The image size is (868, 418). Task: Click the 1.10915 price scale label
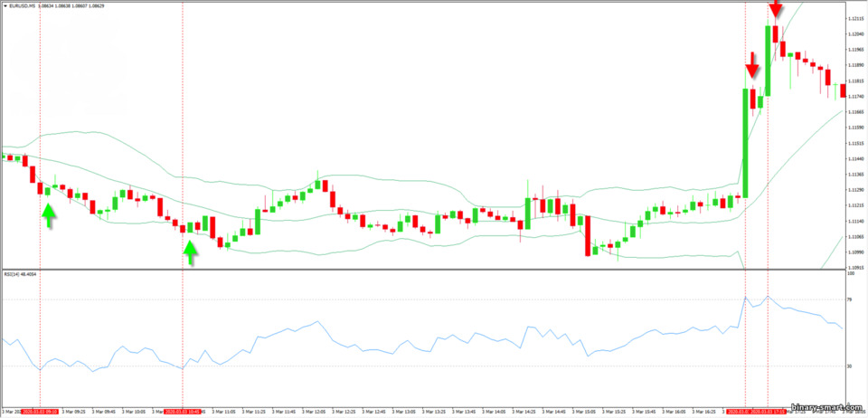(855, 268)
